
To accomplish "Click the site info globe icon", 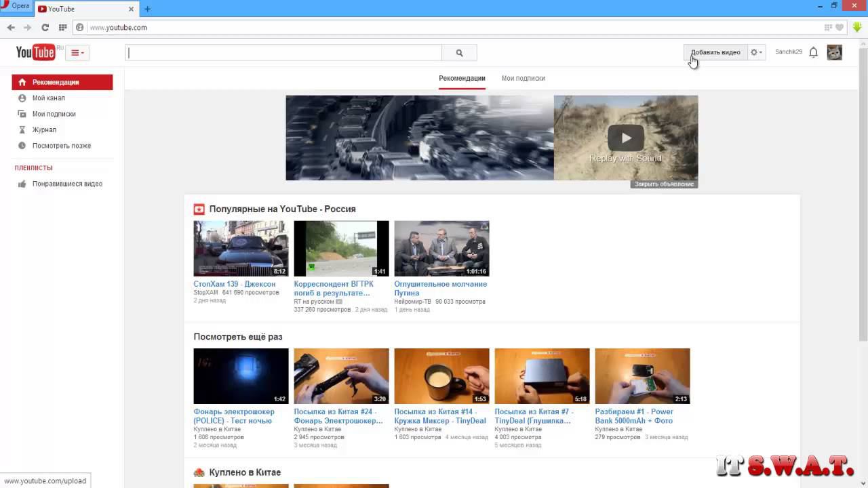I will pos(79,28).
